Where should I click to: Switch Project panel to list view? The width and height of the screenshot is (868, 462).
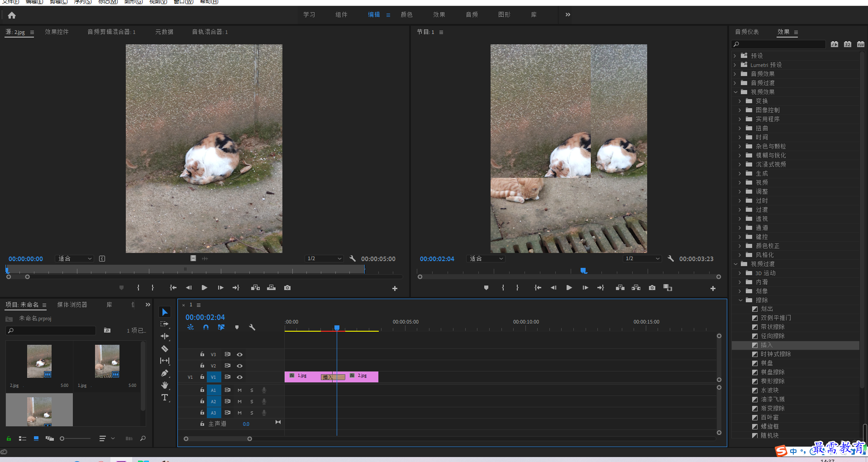(22, 438)
